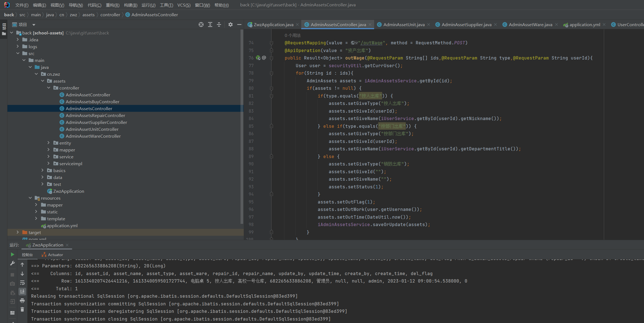Viewport: 644px width, 323px height.
Task: Toggle scroll to end in console
Action: pos(22,291)
